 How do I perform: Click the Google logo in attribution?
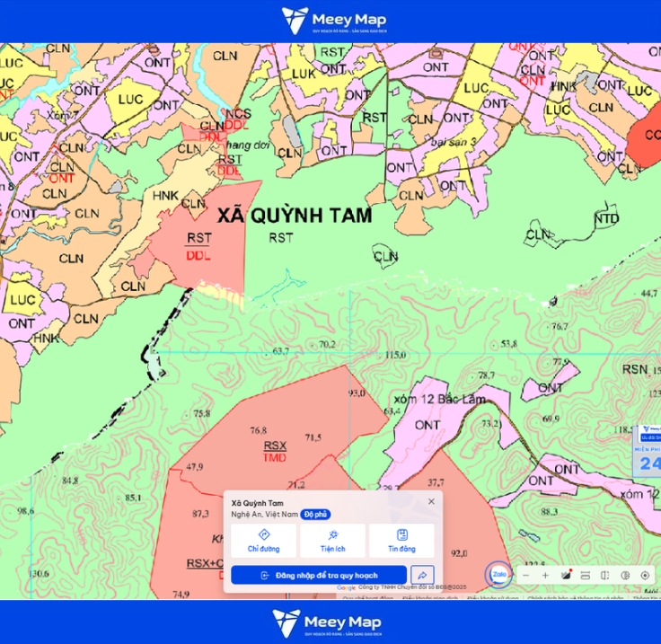click(346, 587)
